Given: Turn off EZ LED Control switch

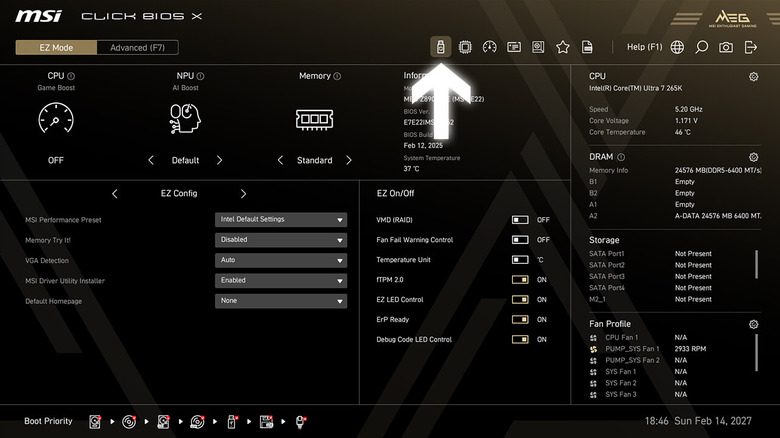Looking at the screenshot, I should click(520, 300).
